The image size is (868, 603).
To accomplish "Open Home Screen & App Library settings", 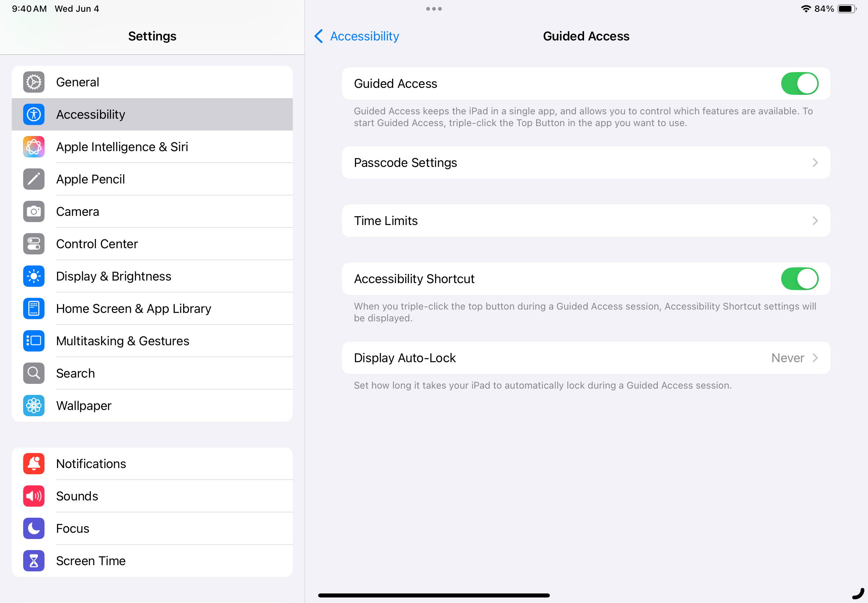I will [152, 309].
